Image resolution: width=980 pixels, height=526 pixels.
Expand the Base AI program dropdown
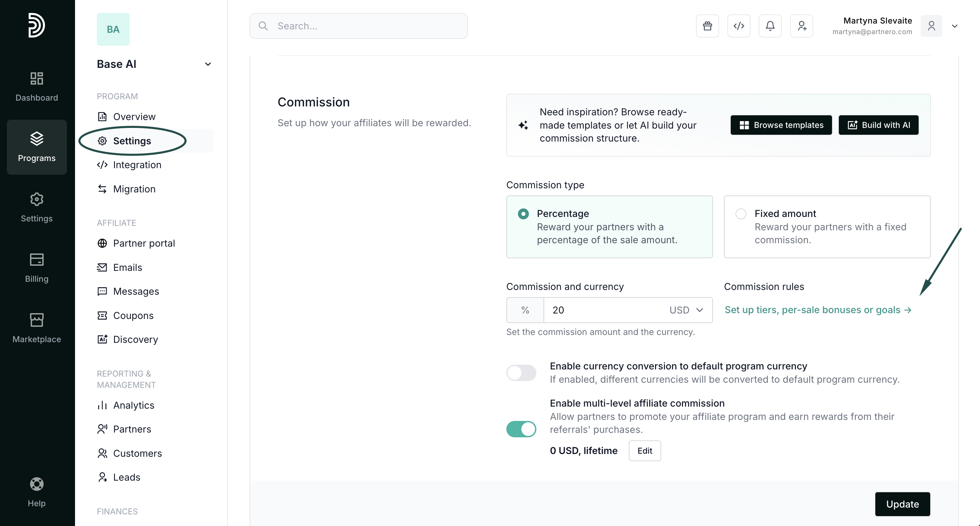click(208, 64)
